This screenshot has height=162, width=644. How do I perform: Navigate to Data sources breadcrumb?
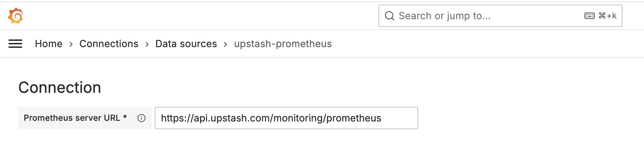coord(186,44)
